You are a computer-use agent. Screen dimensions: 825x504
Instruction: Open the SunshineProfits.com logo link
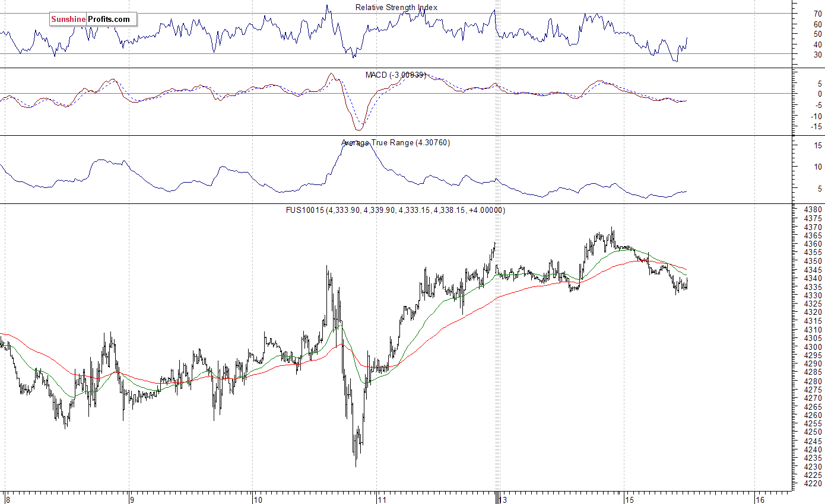click(93, 20)
